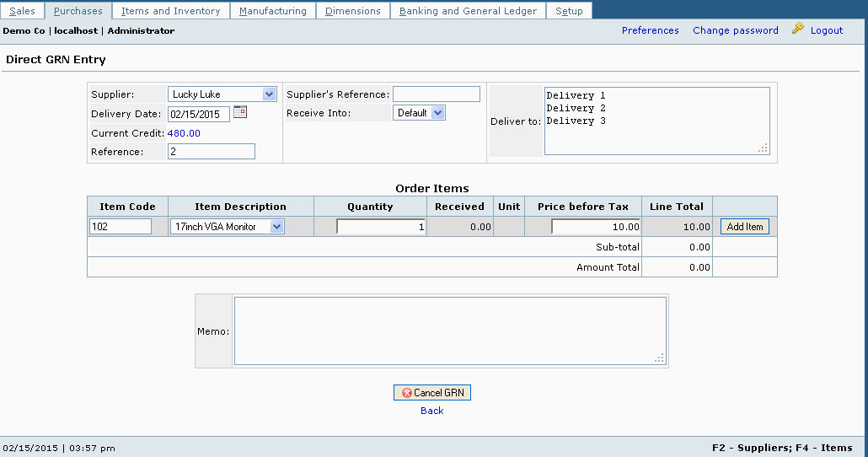868x457 pixels.
Task: Click into the Supplier's Reference field
Action: pyautogui.click(x=436, y=94)
